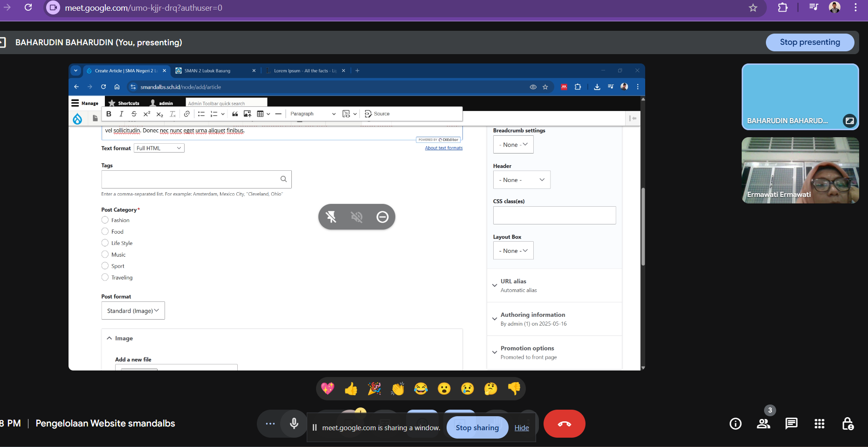The image size is (868, 447).
Task: Open the meeting details info icon
Action: [x=735, y=424]
